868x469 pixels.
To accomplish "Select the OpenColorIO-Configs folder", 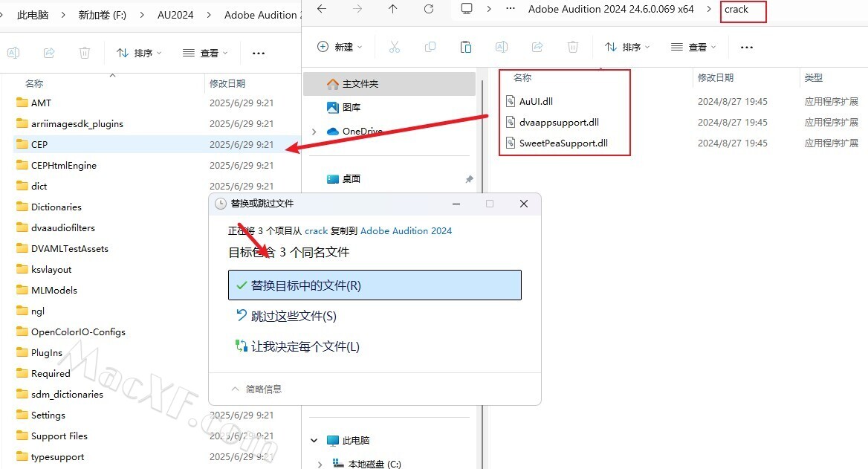I will (71, 332).
